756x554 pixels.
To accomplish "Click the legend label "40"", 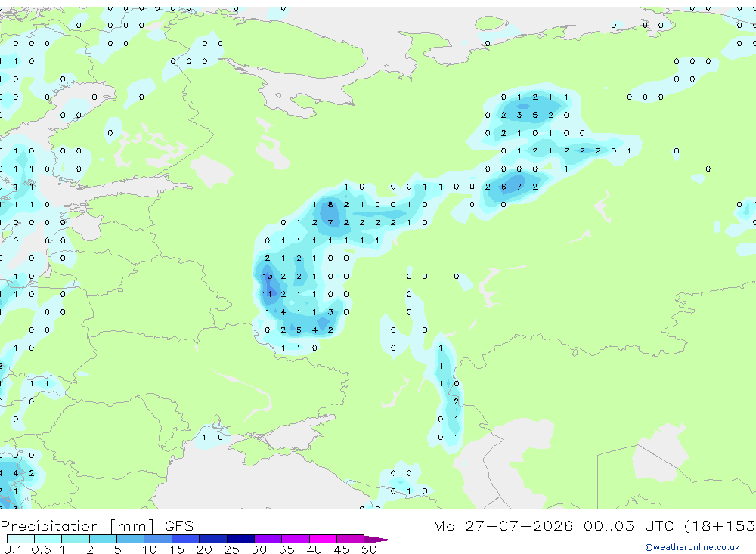I will (314, 549).
